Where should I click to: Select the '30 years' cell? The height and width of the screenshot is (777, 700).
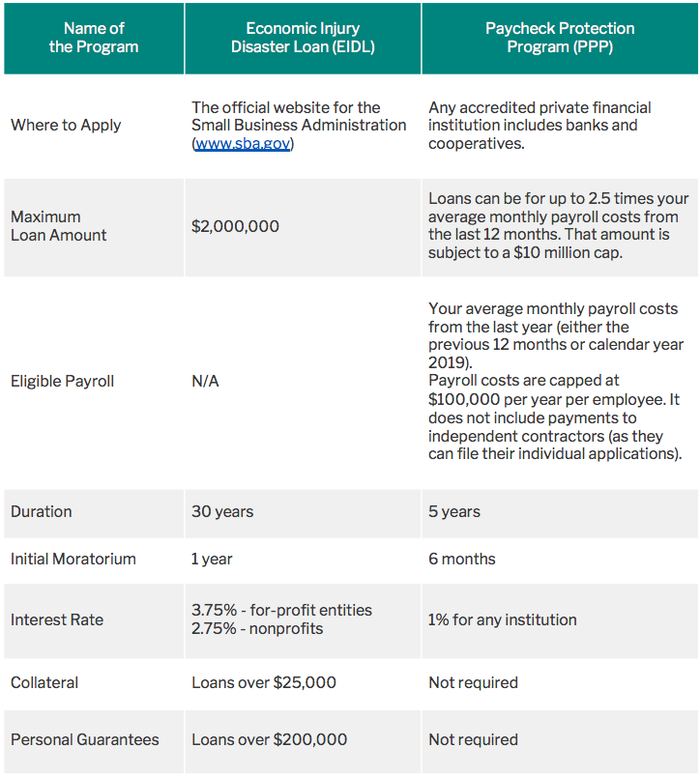pos(222,511)
